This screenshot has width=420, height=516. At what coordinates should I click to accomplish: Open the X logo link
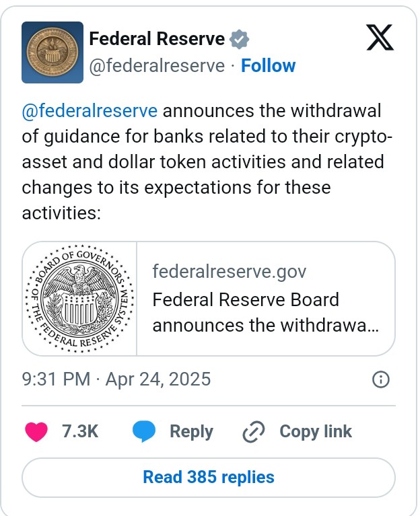click(x=380, y=38)
